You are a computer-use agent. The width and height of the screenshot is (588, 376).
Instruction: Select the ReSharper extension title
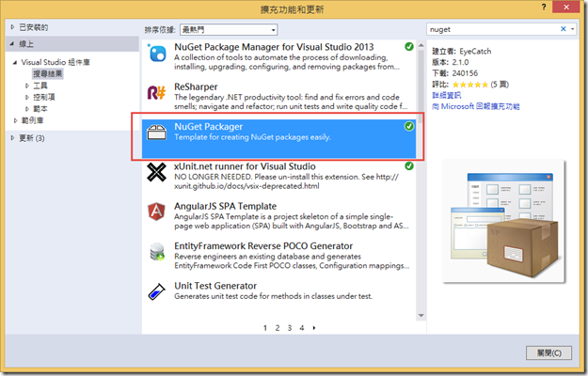click(196, 86)
